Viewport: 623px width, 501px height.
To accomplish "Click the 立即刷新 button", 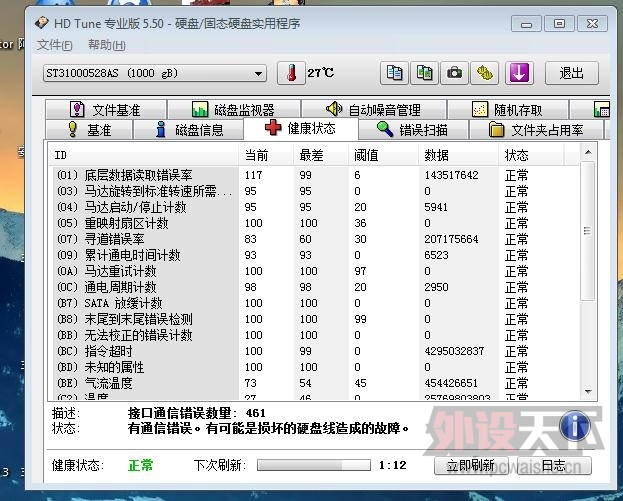I will click(x=471, y=465).
